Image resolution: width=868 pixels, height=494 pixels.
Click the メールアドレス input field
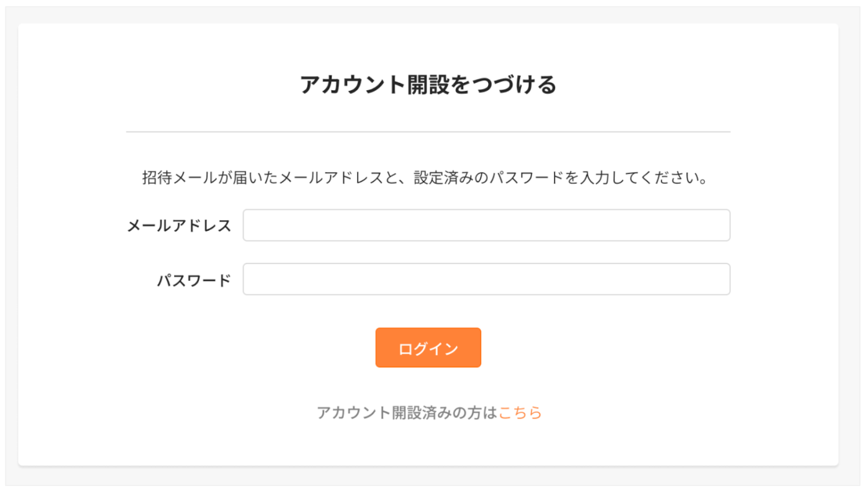pos(486,225)
